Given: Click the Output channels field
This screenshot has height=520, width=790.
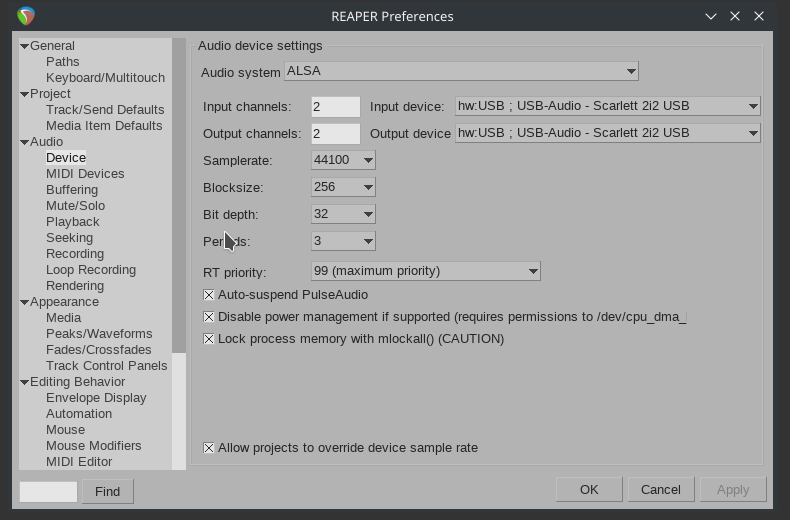Looking at the screenshot, I should (336, 134).
